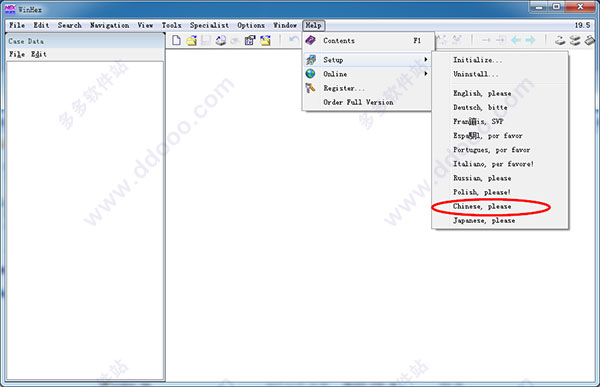Viewport: 600px width, 387px height.
Task: Choose Portugues, por favor option
Action: click(x=500, y=150)
